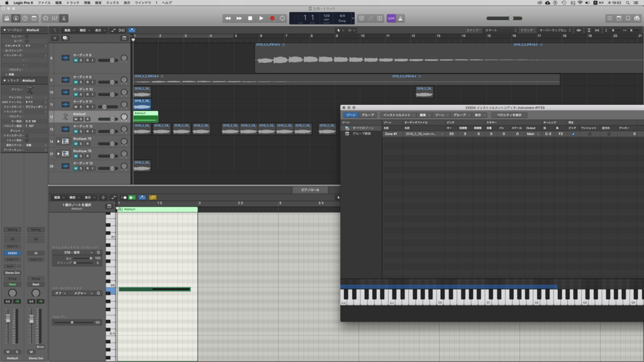Open the Loop Browser button at top right
Viewport: 644px width, 362px height.
[x=628, y=18]
